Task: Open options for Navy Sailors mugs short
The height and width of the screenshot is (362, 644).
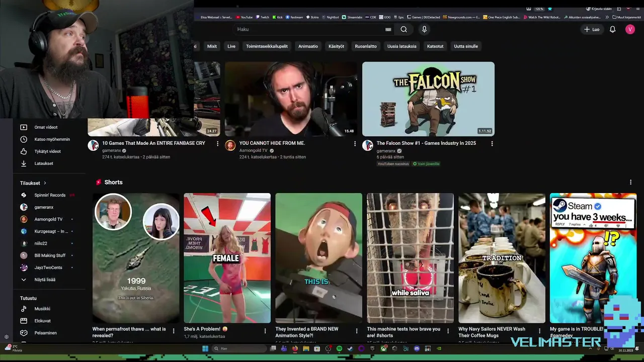Action: click(539, 331)
